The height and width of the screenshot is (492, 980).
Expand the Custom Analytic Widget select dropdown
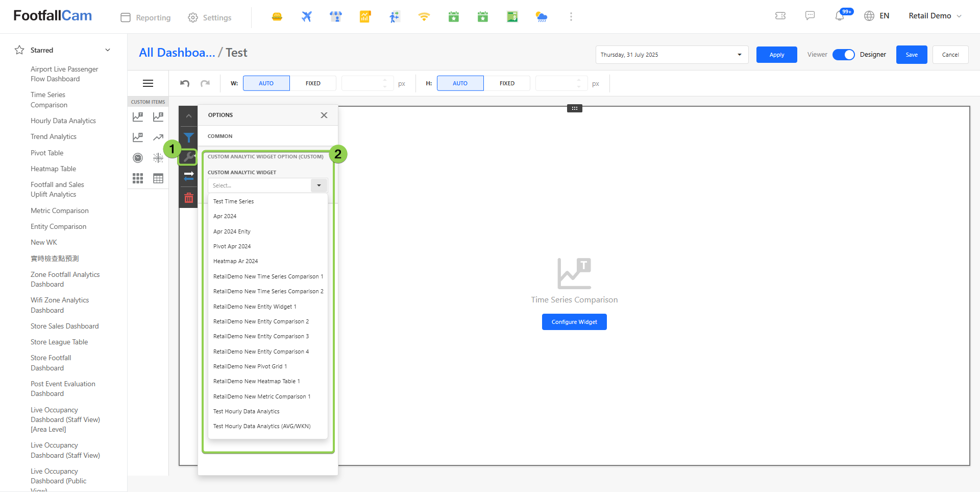pos(318,185)
